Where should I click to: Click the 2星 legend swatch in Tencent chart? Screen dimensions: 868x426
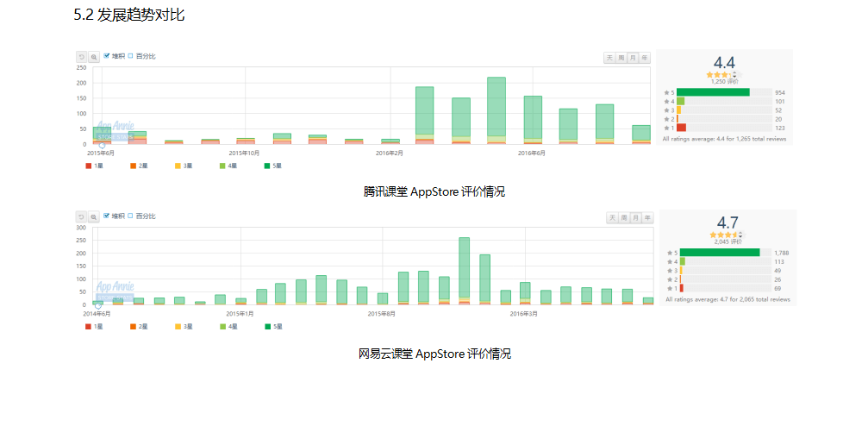coord(133,165)
